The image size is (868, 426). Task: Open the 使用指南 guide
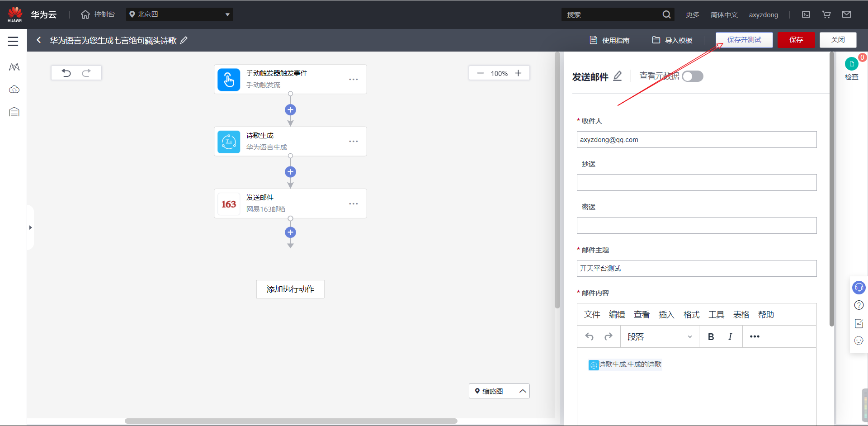click(x=609, y=40)
